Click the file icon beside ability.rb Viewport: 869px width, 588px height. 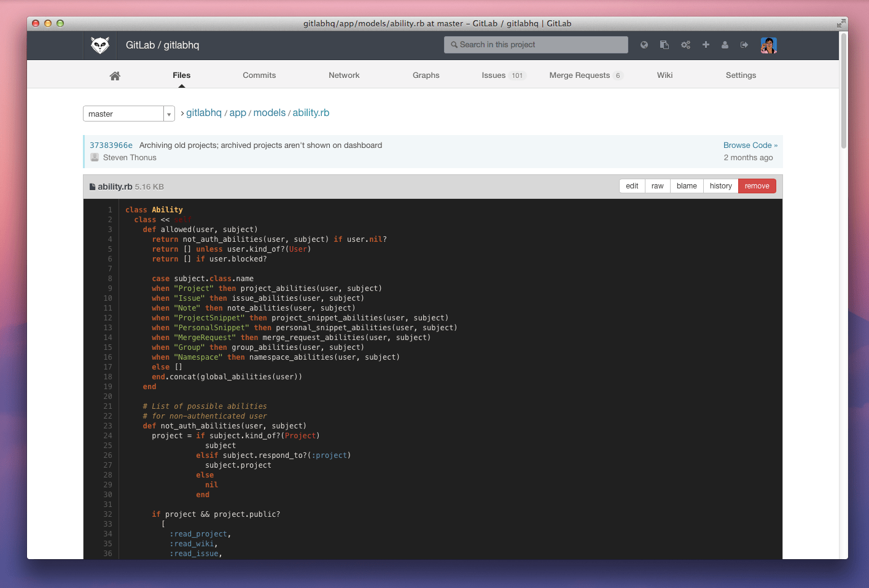[x=92, y=186]
